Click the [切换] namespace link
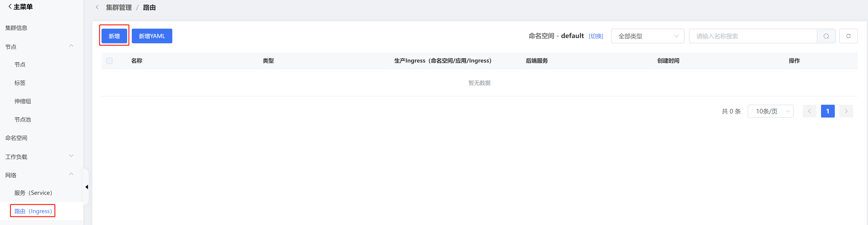Image resolution: width=868 pixels, height=225 pixels. pos(596,36)
